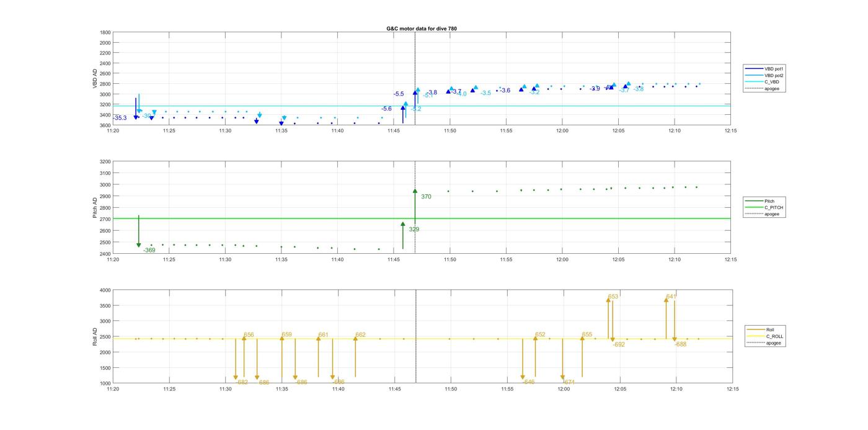Screen dimensions: 868x430
Task: Click the '3200' y-tick on the Pitch plot
Action: pos(105,162)
